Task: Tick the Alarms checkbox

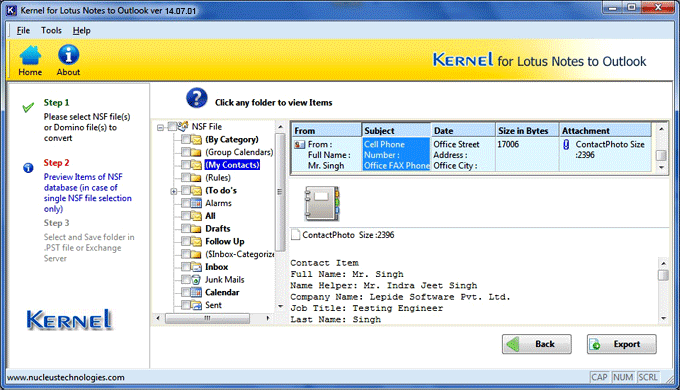Action: [x=186, y=203]
